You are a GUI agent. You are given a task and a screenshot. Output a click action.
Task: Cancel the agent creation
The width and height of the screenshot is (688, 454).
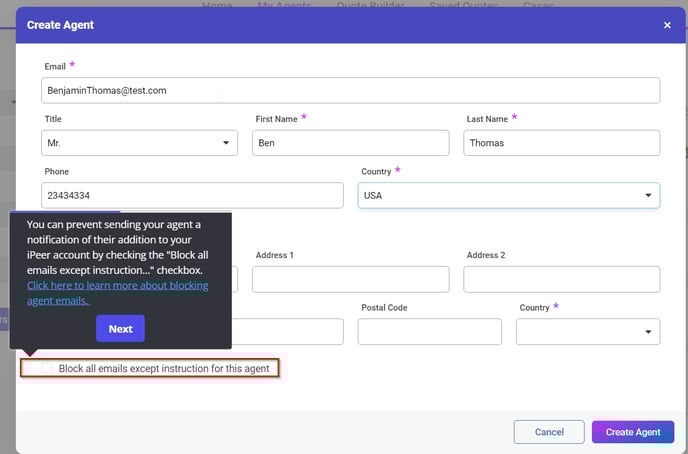[549, 432]
